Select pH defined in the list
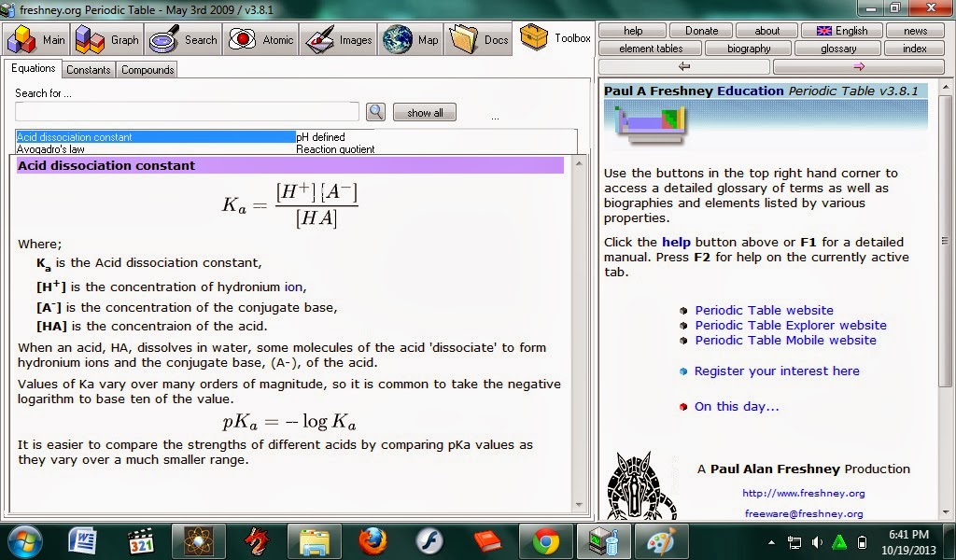Viewport: 956px width, 560px height. coord(321,137)
